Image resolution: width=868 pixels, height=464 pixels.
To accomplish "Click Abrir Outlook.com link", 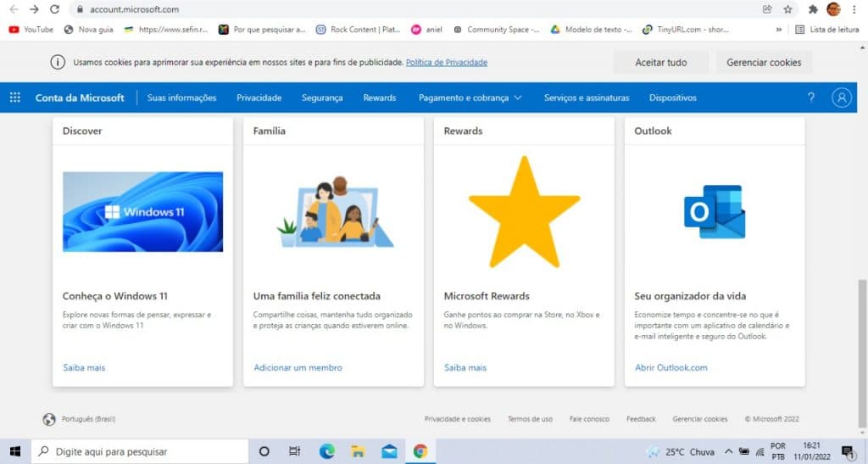I will coord(671,367).
